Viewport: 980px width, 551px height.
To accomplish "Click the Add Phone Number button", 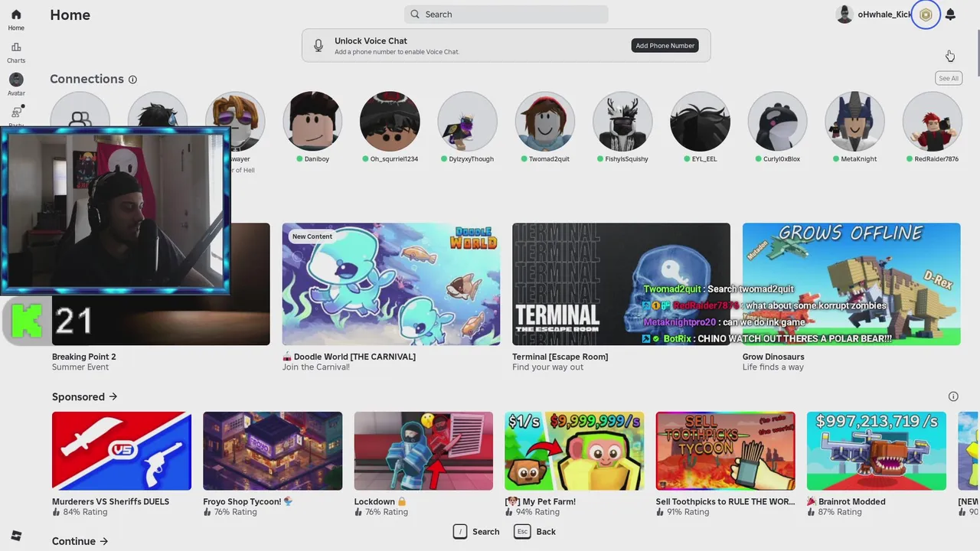I will [665, 46].
